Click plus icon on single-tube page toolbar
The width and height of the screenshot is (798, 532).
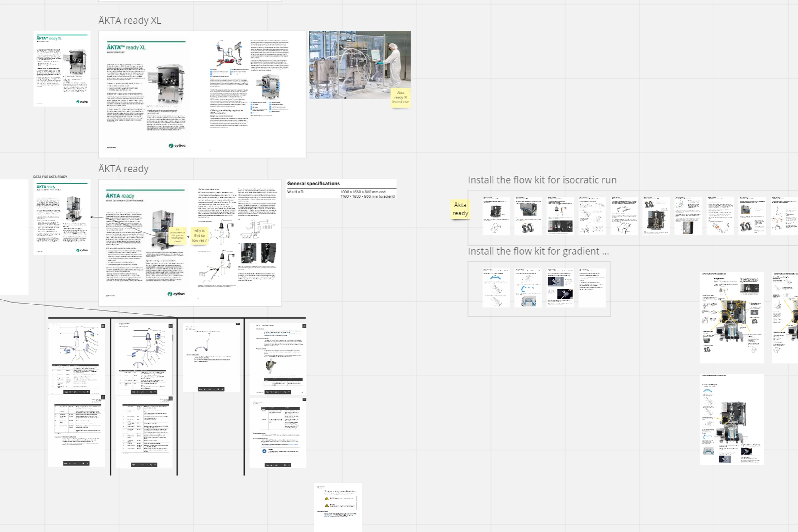coord(222,389)
